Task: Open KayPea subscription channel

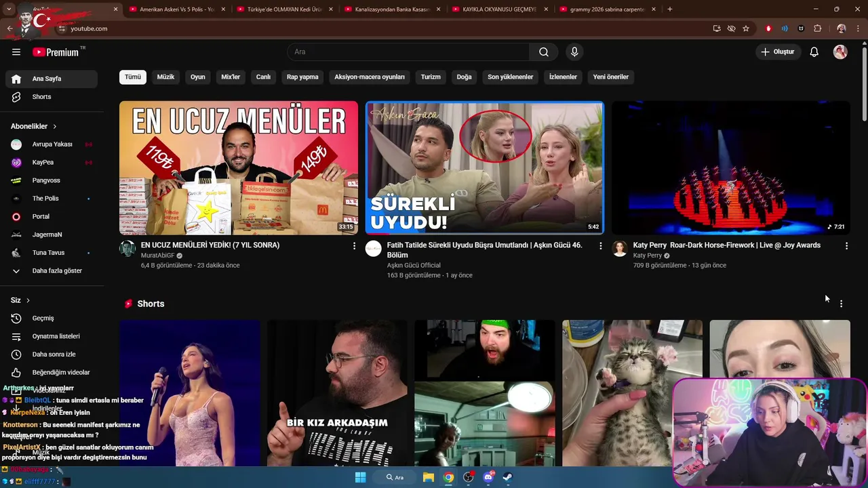Action: 52,163
